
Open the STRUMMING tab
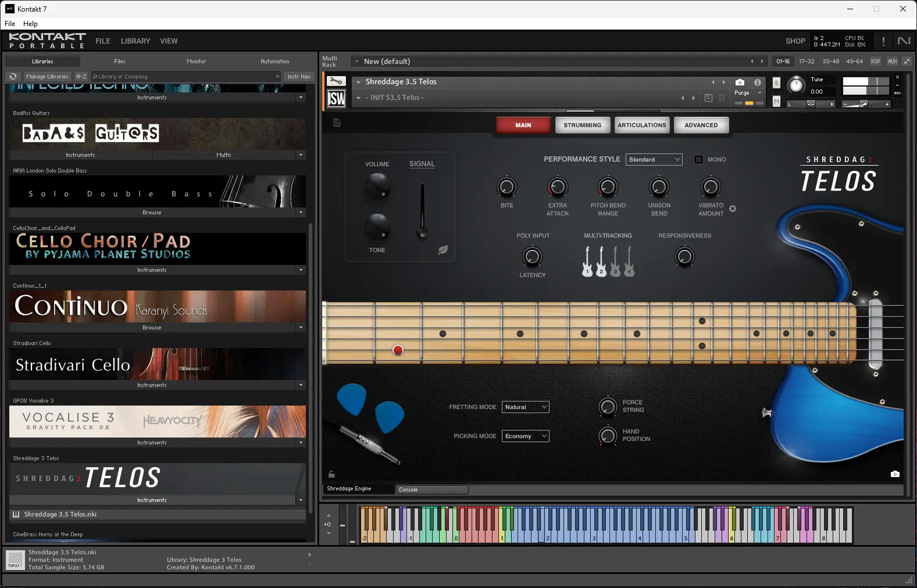582,125
